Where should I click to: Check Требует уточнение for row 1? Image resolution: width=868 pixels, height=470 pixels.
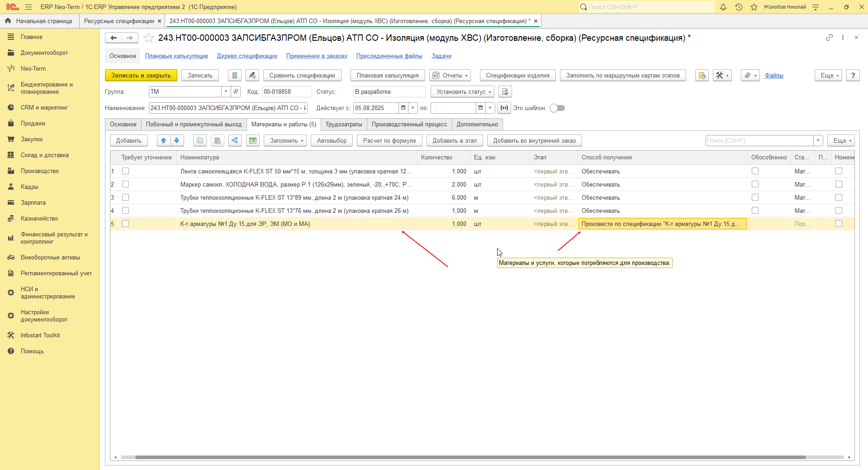(126, 171)
